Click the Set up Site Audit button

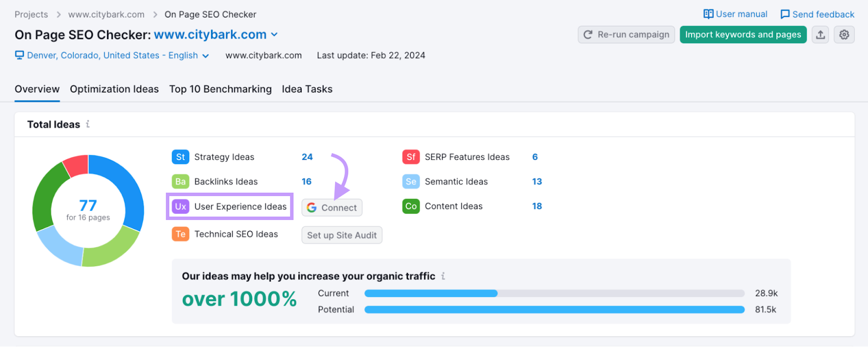pos(342,235)
